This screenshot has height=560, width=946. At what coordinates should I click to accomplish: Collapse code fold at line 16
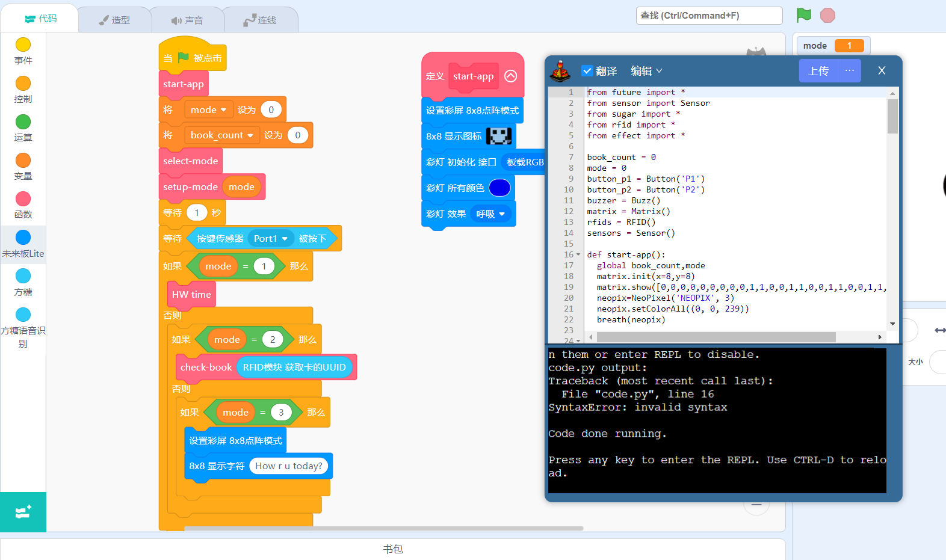click(578, 255)
